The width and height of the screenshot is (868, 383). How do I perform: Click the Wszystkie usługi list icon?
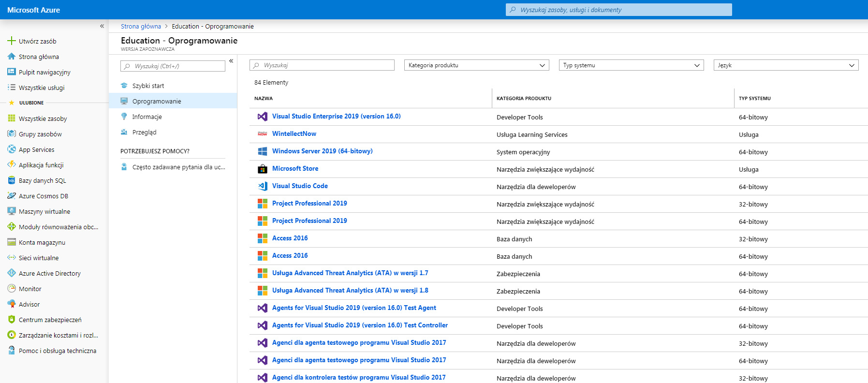point(12,88)
